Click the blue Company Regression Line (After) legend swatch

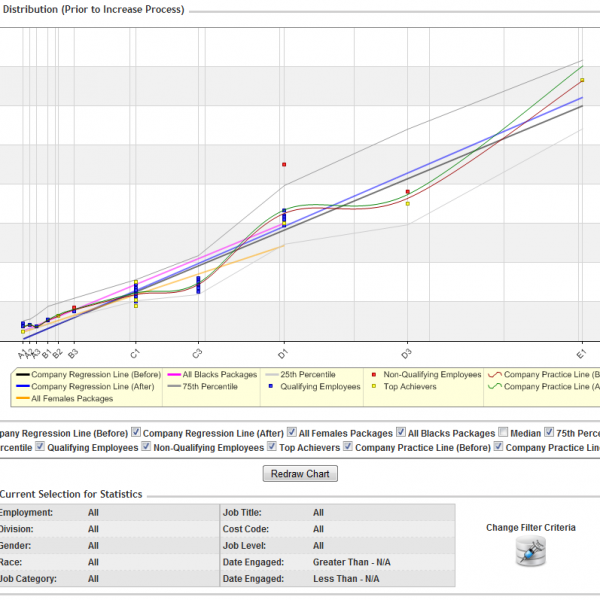[23, 386]
